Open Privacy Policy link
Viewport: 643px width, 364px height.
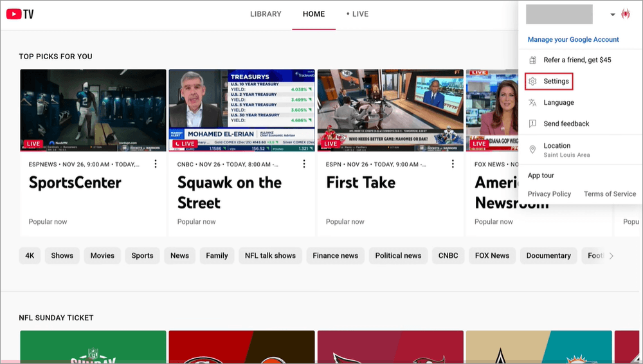(x=549, y=194)
